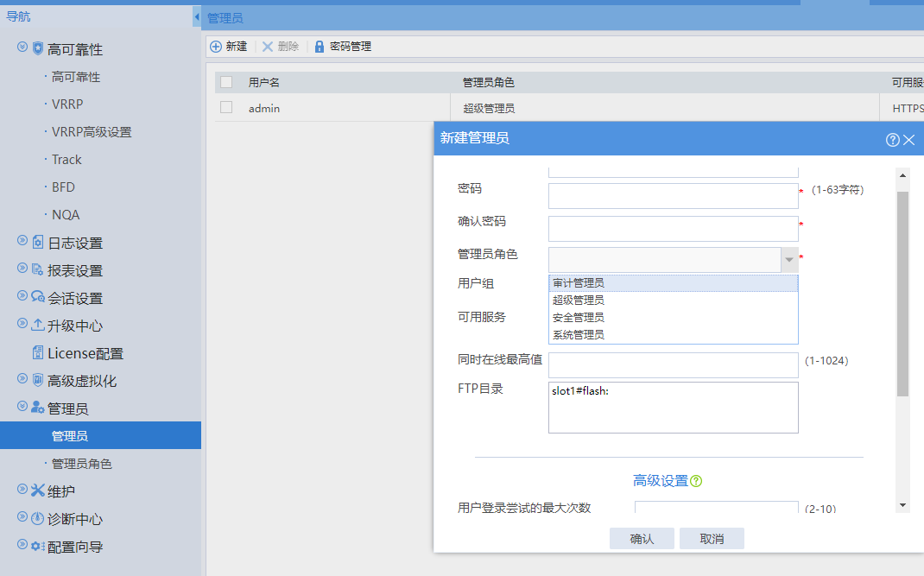Click the 会话设置 chat icon
This screenshot has width=924, height=576.
(38, 296)
